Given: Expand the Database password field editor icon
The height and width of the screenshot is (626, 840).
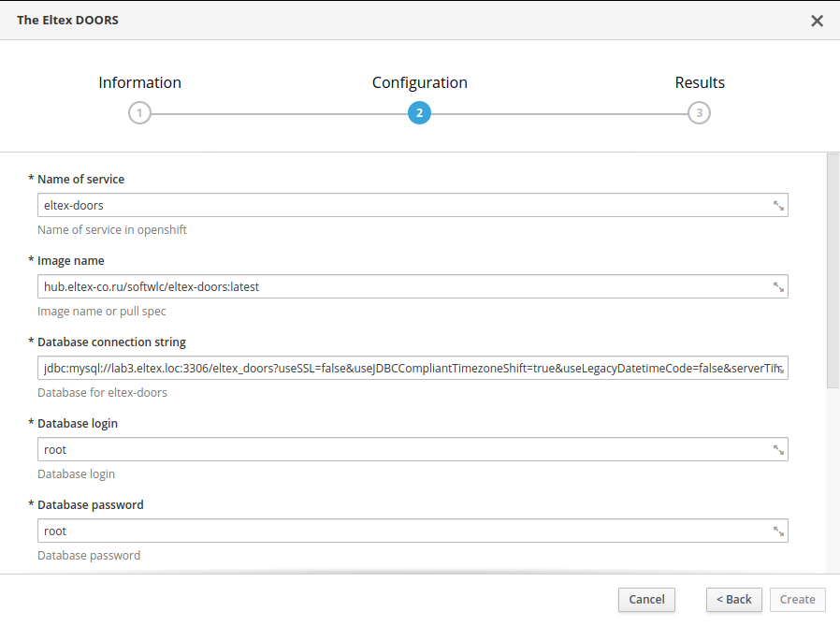Looking at the screenshot, I should [x=778, y=531].
